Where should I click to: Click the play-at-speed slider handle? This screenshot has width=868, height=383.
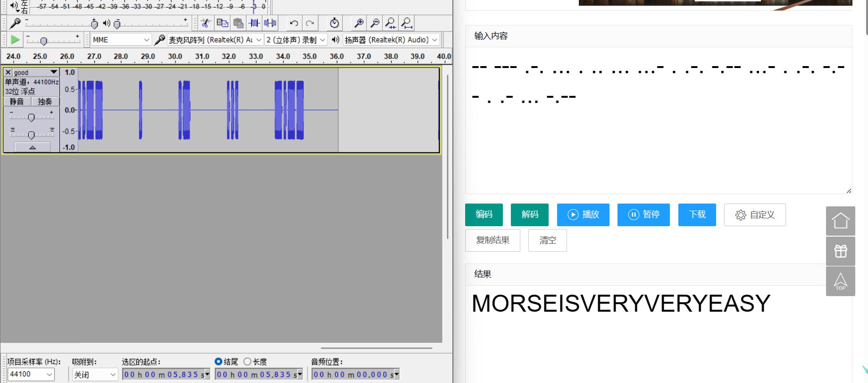click(x=44, y=41)
